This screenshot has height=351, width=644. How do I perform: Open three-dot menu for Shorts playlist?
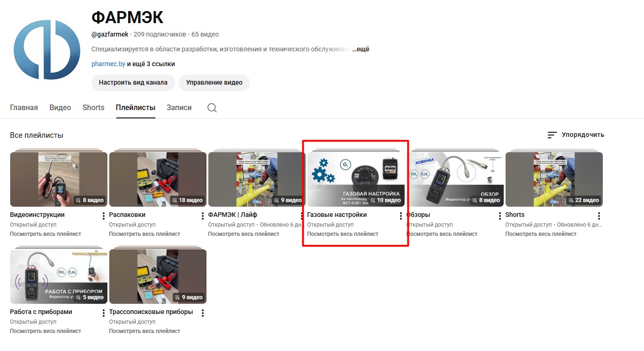pyautogui.click(x=599, y=216)
